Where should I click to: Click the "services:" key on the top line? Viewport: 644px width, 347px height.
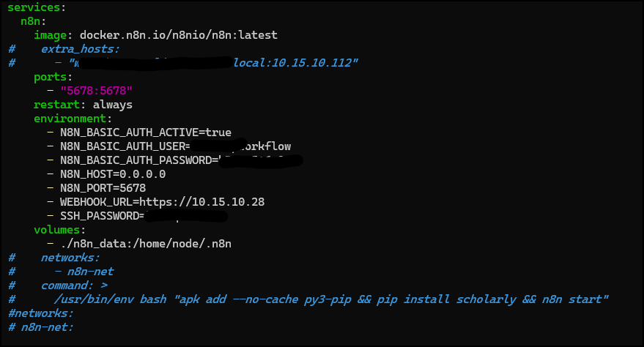[x=34, y=7]
